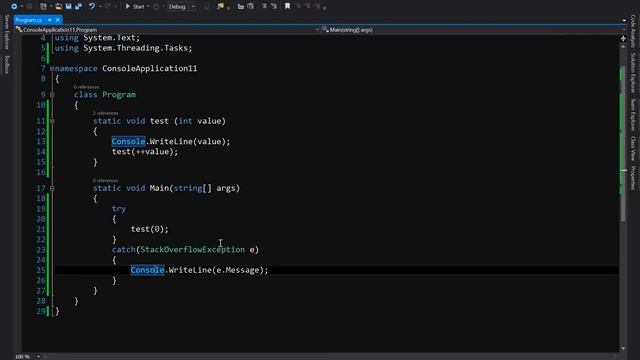Click the Save All icon
Viewport: 640px width, 360px height.
tap(78, 6)
